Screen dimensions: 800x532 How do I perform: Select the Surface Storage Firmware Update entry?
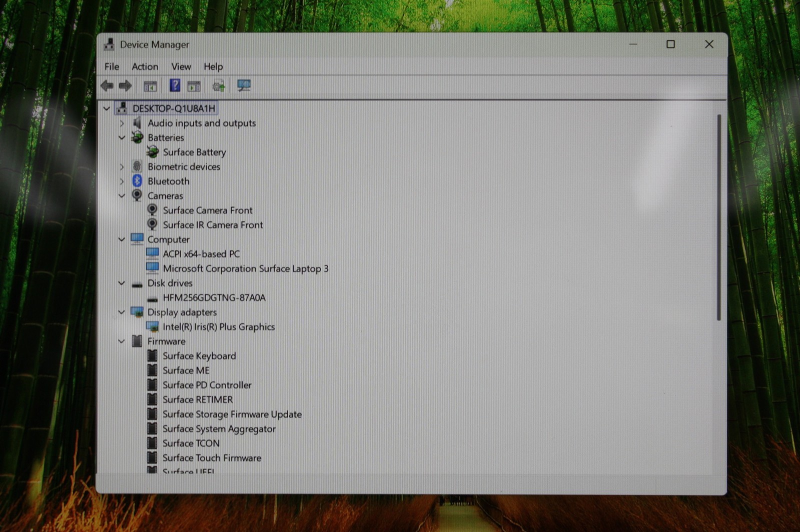pyautogui.click(x=232, y=414)
